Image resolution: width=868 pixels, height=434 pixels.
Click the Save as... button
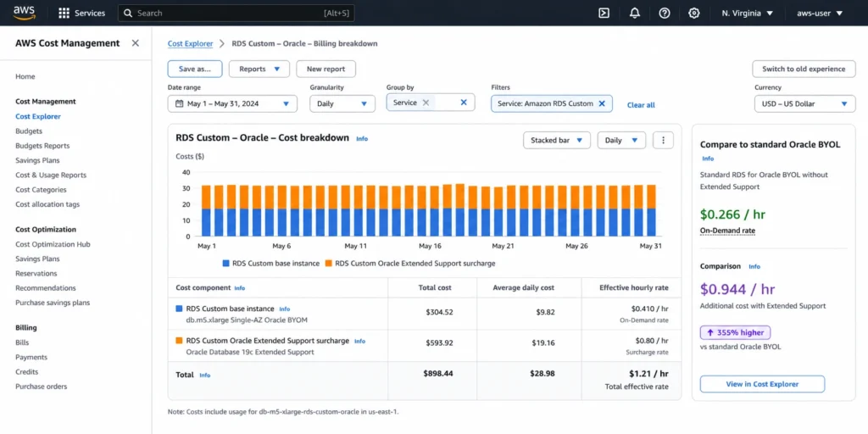(195, 70)
